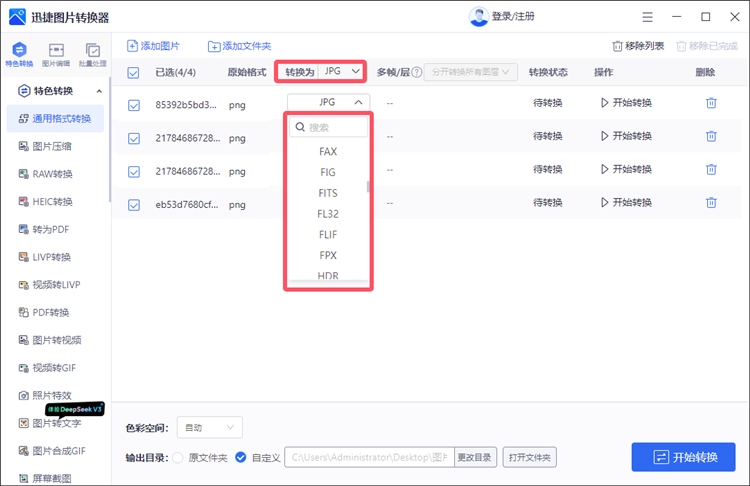This screenshot has height=486, width=750.
Task: Click the blue 开始转换 button
Action: coord(684,457)
